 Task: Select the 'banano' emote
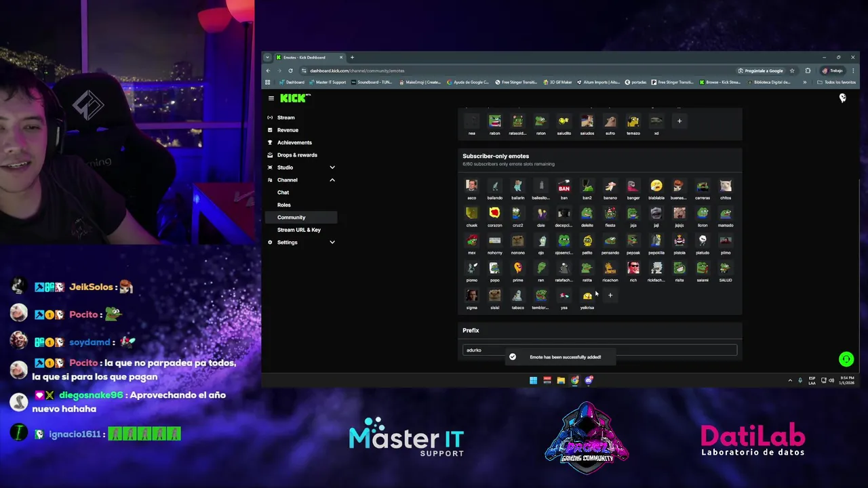(610, 186)
